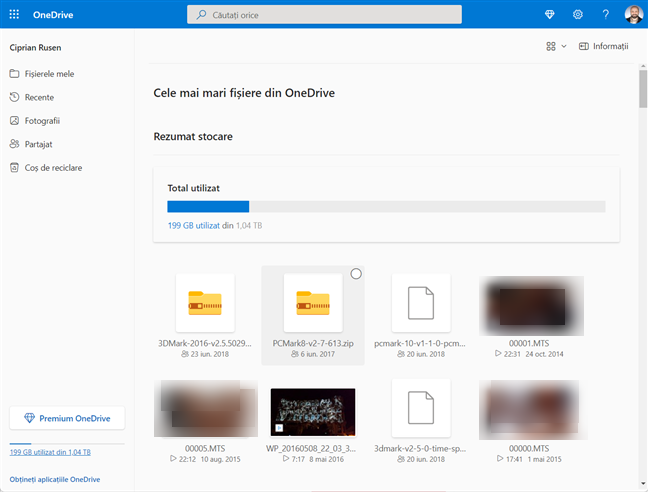Screen dimensions: 648x492
Task: Click play icon beside '22:31' duration
Action: [498, 354]
